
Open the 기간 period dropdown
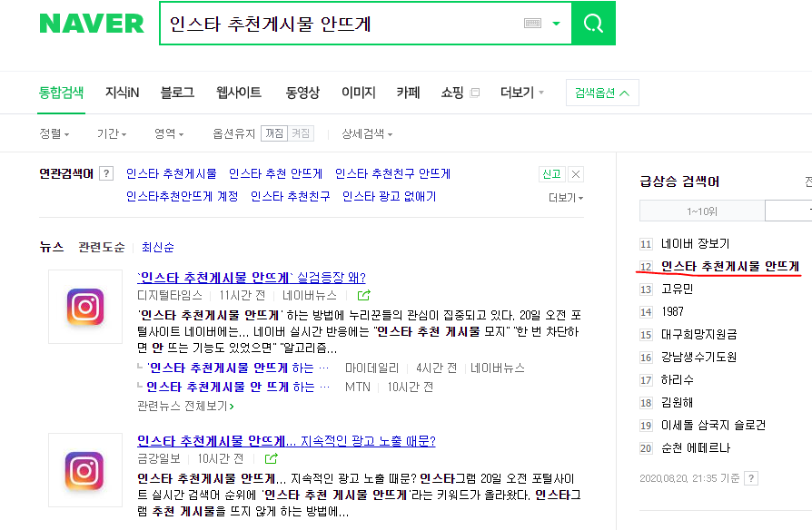point(112,133)
